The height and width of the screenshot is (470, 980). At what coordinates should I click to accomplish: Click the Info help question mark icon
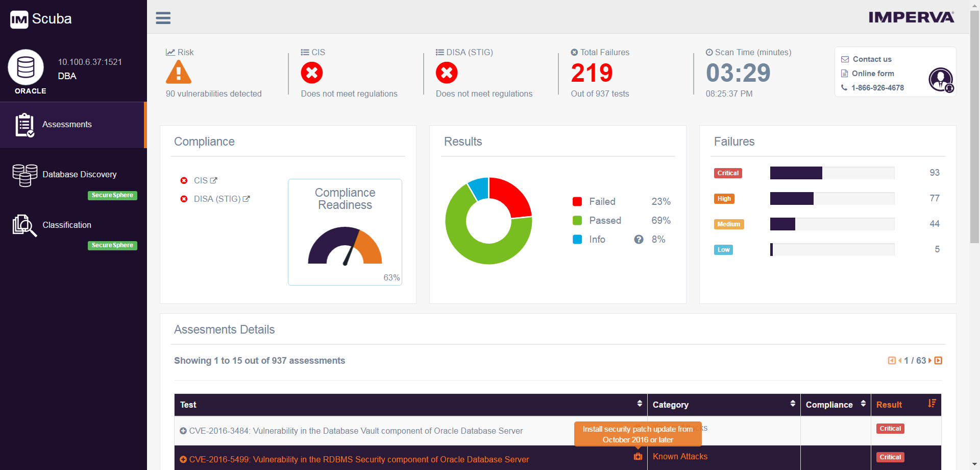(639, 240)
